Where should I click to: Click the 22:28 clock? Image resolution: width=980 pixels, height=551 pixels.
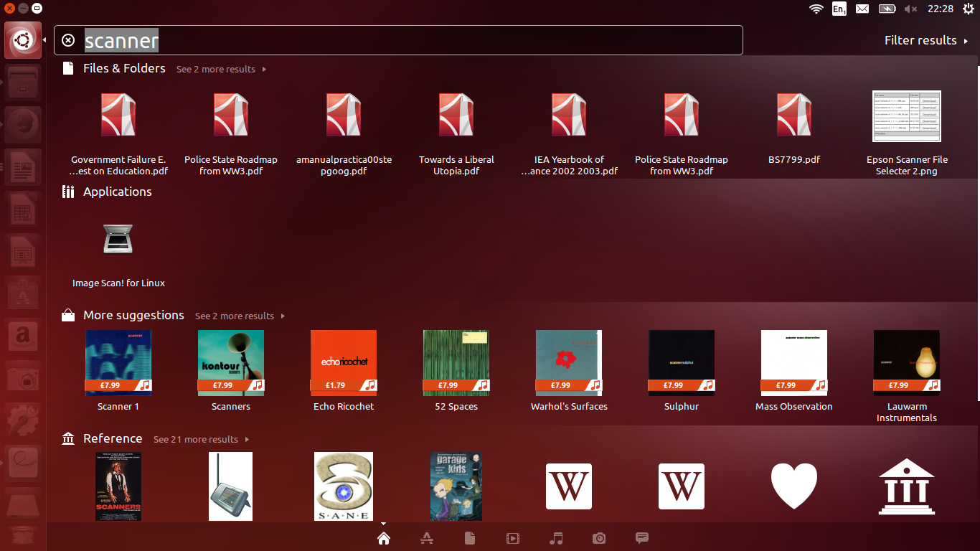[x=941, y=9]
